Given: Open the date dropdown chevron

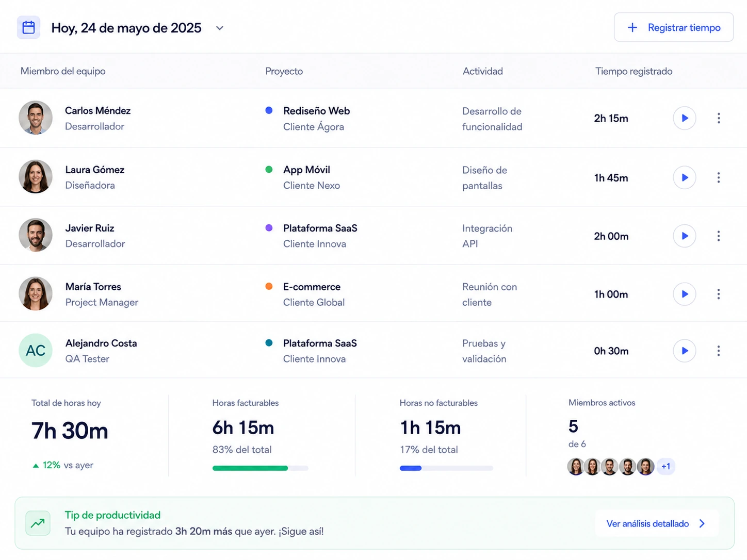Looking at the screenshot, I should point(220,28).
